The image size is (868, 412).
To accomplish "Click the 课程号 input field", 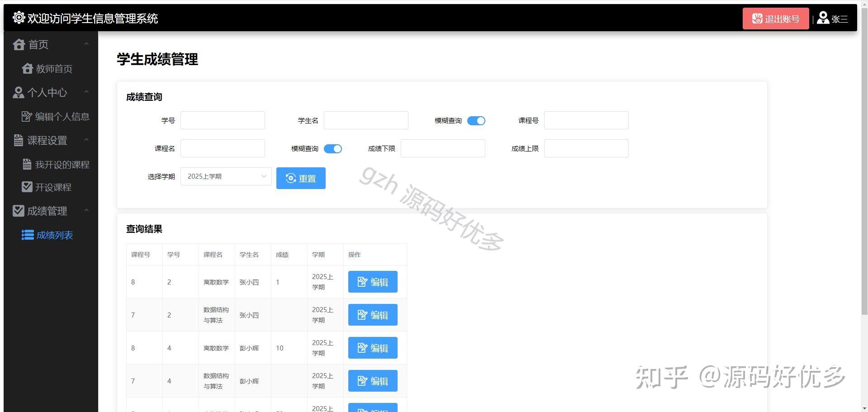I will [586, 120].
